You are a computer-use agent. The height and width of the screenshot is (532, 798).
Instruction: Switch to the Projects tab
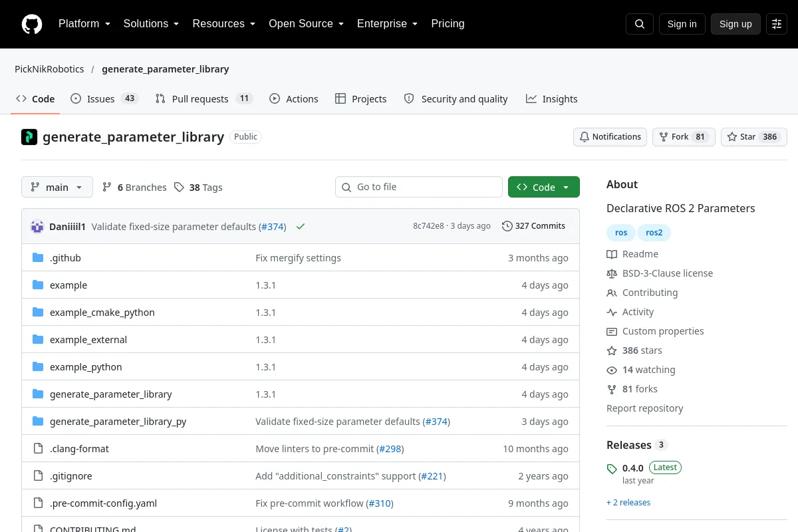click(361, 99)
